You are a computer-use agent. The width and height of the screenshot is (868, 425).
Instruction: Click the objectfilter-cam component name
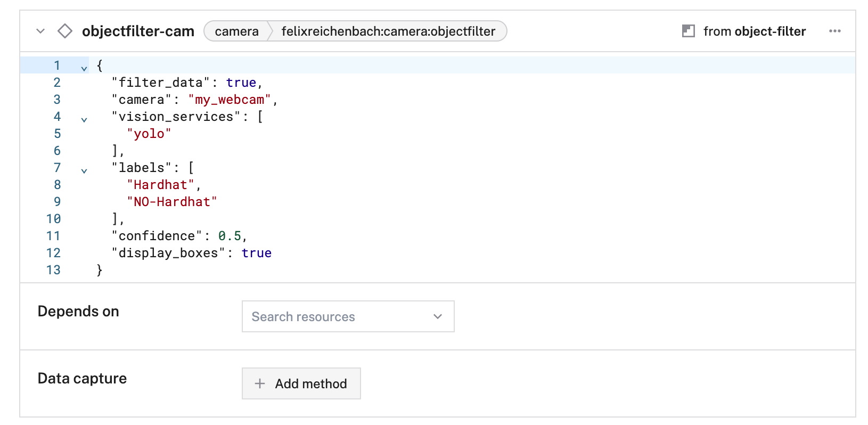(138, 31)
